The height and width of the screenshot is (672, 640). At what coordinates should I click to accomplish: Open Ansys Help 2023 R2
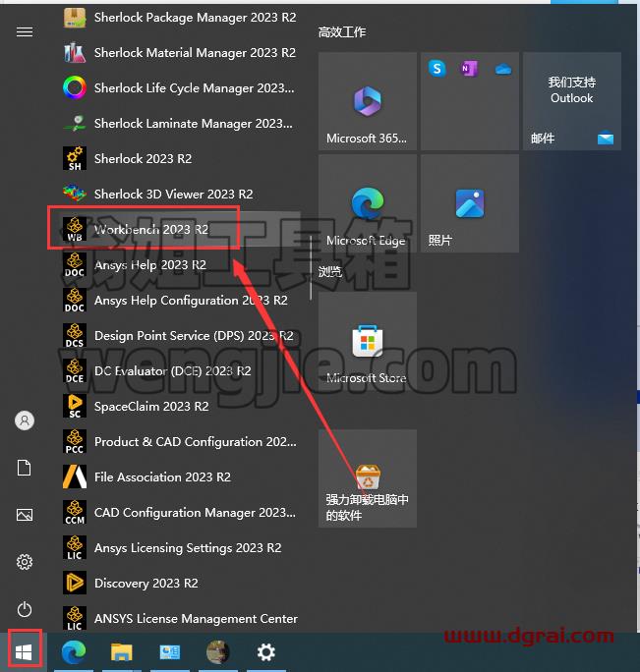point(179,265)
